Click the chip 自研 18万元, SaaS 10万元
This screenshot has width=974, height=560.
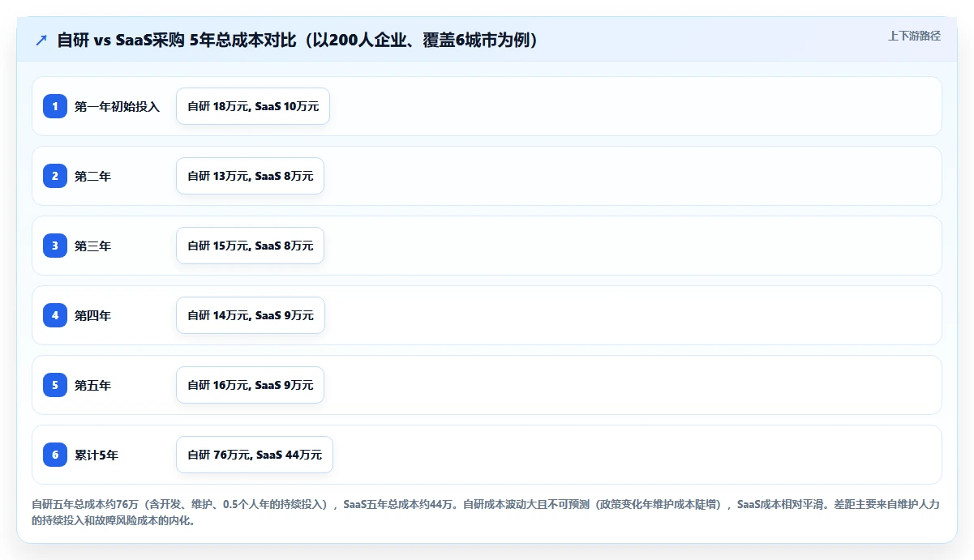[x=253, y=106]
